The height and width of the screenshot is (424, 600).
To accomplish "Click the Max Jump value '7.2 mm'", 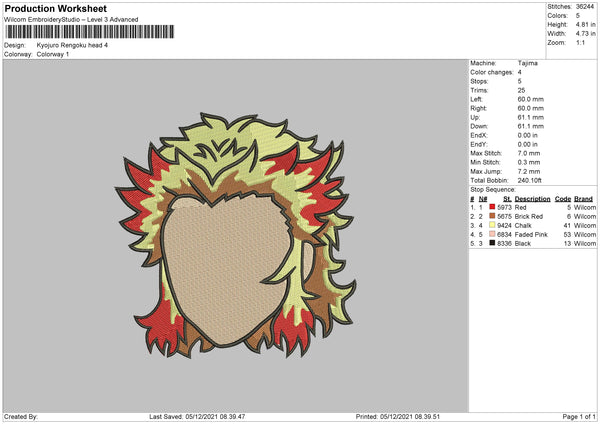I will [x=528, y=171].
